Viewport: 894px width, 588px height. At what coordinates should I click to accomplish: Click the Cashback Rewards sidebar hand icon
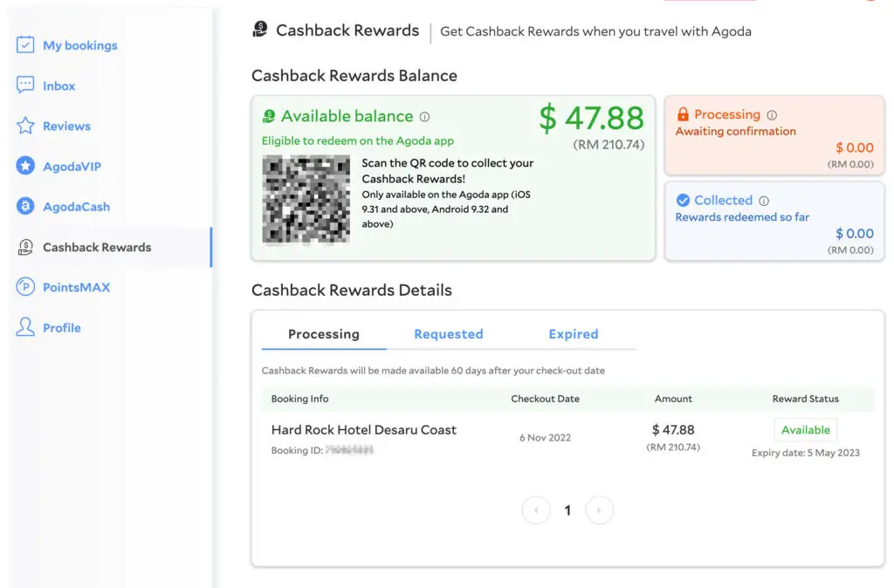point(25,247)
